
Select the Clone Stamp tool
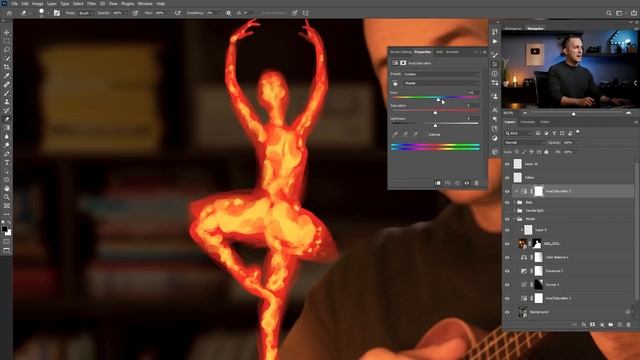pos(7,102)
